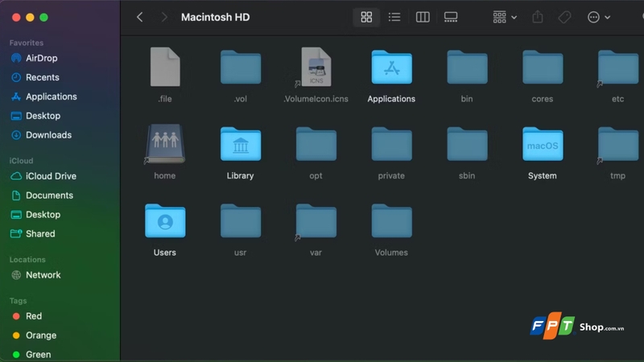Switch to icon grid view
Viewport: 644px width, 362px height.
366,17
